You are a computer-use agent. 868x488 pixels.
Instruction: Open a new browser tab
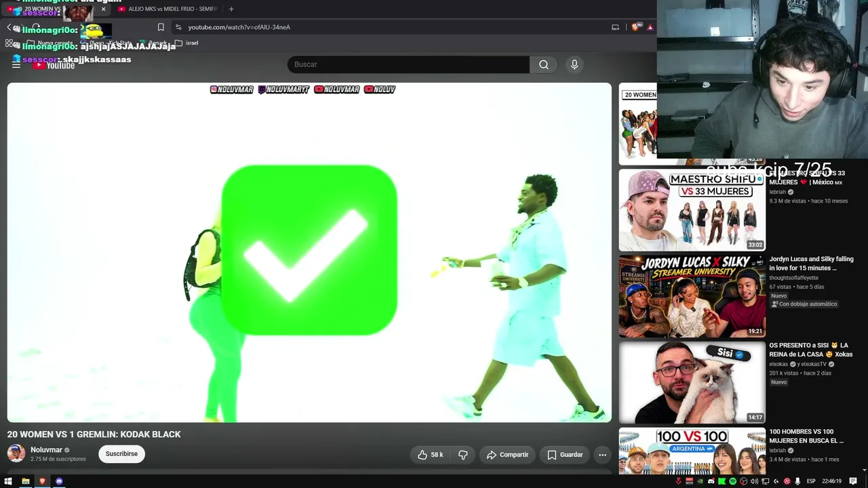tap(231, 9)
